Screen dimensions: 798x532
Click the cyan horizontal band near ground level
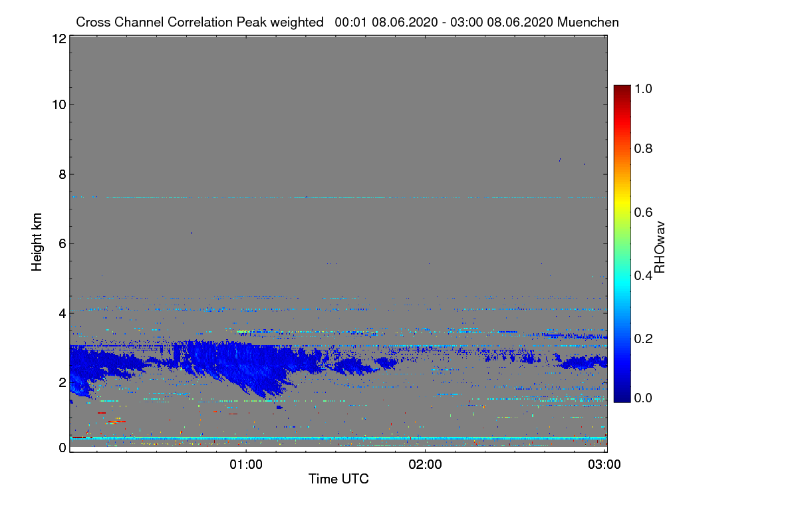click(x=338, y=438)
